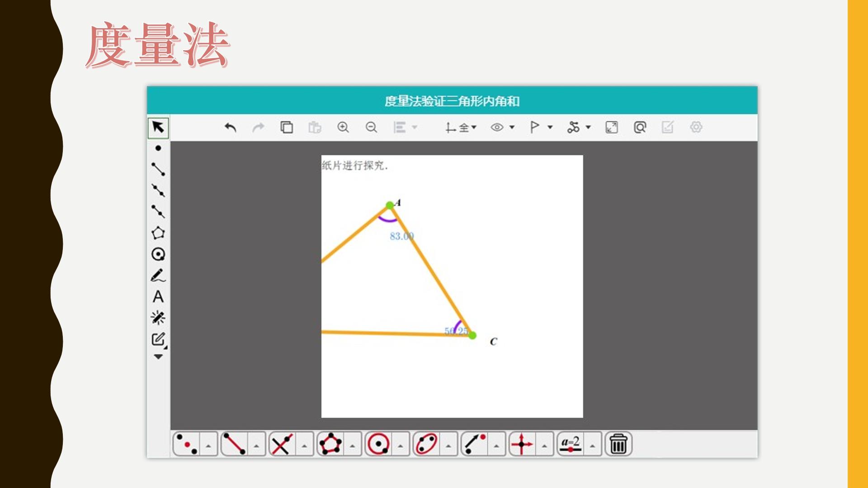Image resolution: width=868 pixels, height=488 pixels.
Task: Select the arrow pointer tool
Action: point(158,127)
